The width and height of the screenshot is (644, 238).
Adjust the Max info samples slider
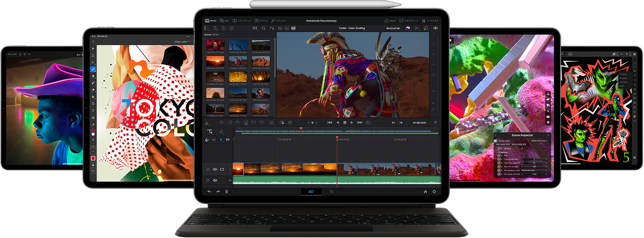(x=534, y=166)
